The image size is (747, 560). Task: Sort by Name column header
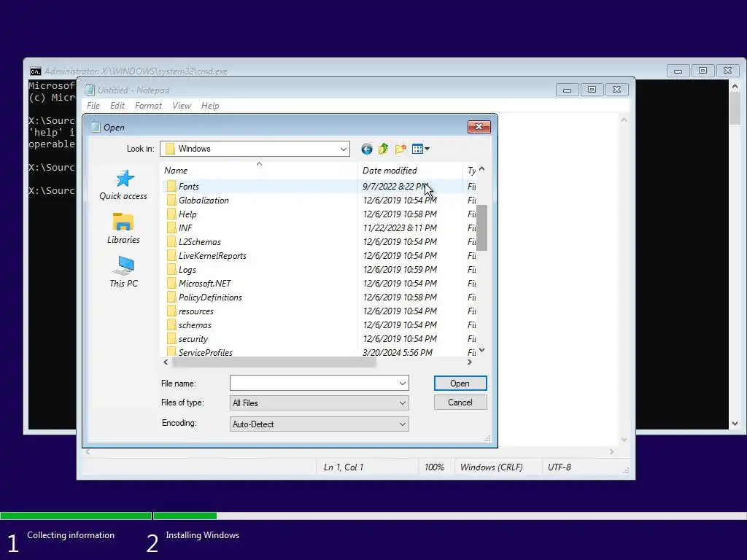coord(259,171)
